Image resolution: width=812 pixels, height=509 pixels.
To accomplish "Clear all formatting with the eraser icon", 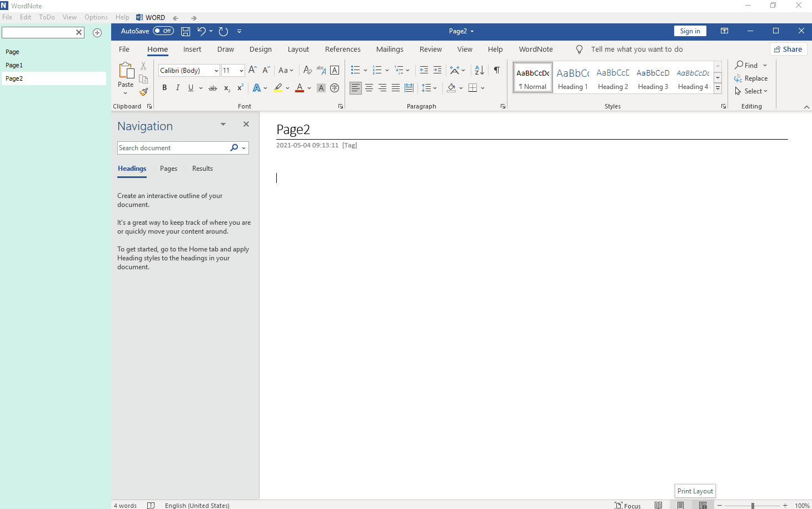I will pos(307,70).
